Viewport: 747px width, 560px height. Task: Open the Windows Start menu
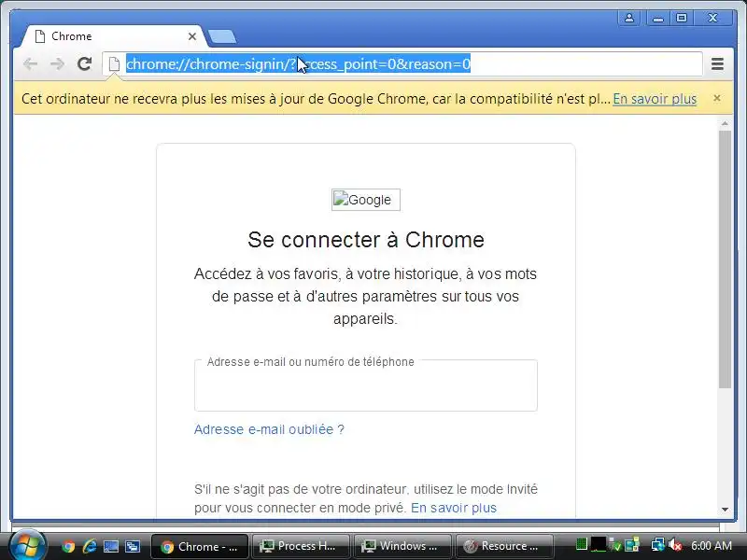click(x=27, y=545)
